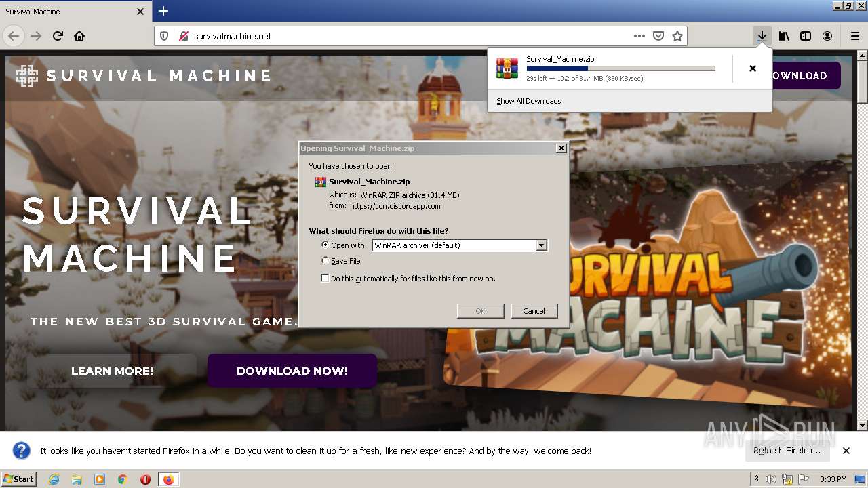Reload the current page
The width and height of the screenshot is (868, 488).
pyautogui.click(x=58, y=36)
